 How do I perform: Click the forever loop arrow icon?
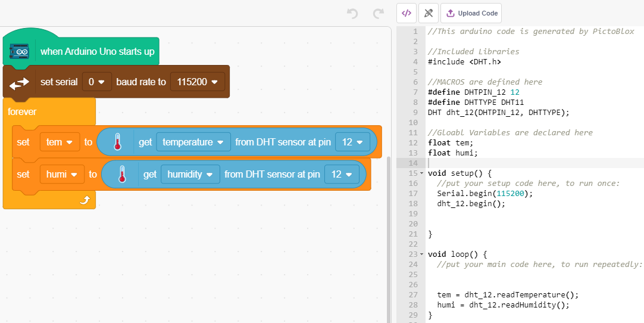pyautogui.click(x=84, y=200)
